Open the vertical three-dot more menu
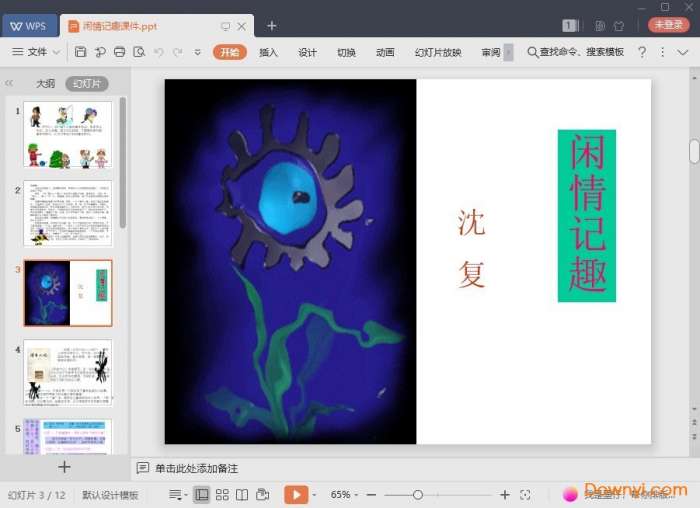 tap(662, 52)
